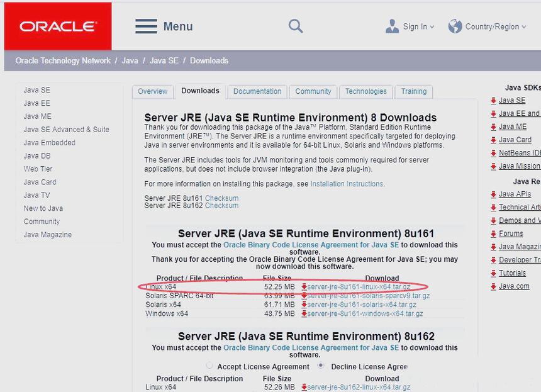Image resolution: width=541 pixels, height=392 pixels.
Task: Open Java EE in left sidebar
Action: [37, 103]
